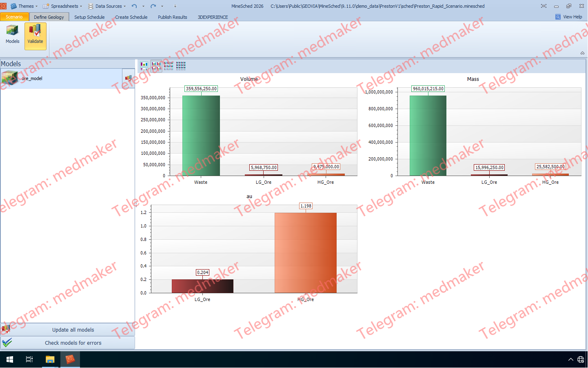
Task: Open the Models tool in the ribbon
Action: coord(12,35)
